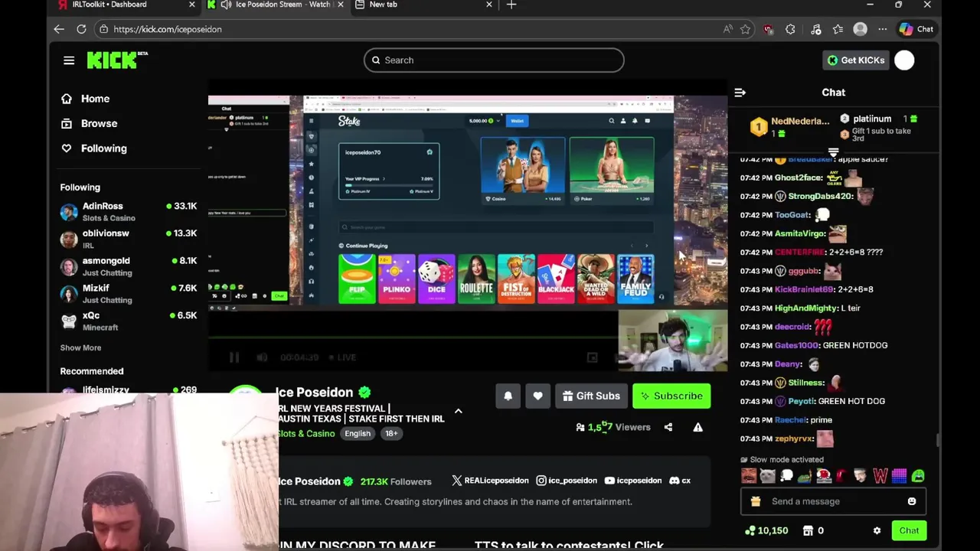
Task: Mute the stream volume speaker
Action: point(262,357)
